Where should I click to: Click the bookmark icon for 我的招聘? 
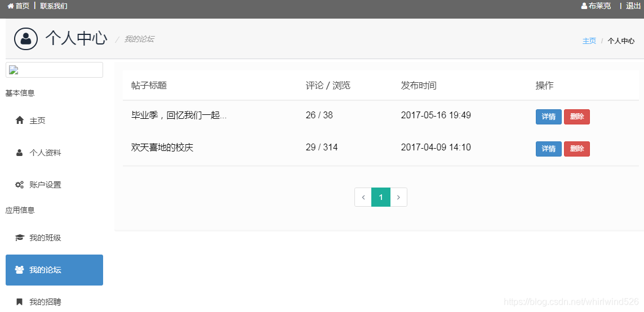pyautogui.click(x=19, y=302)
